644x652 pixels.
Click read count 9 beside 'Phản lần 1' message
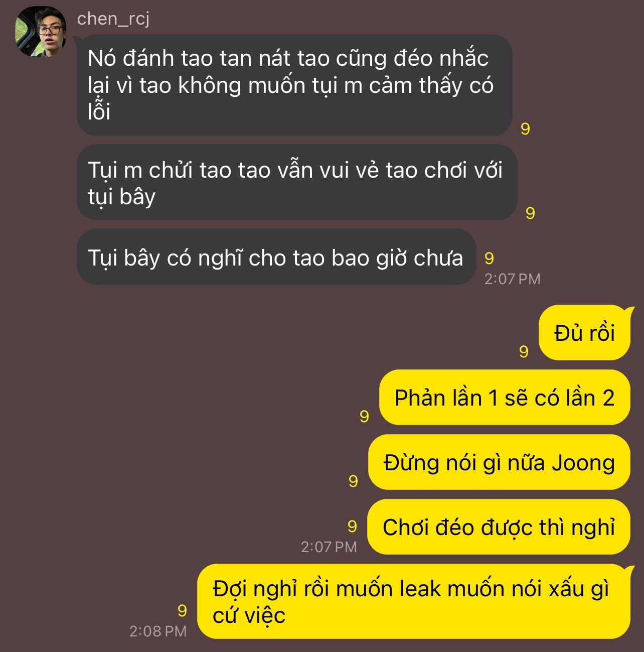365,416
